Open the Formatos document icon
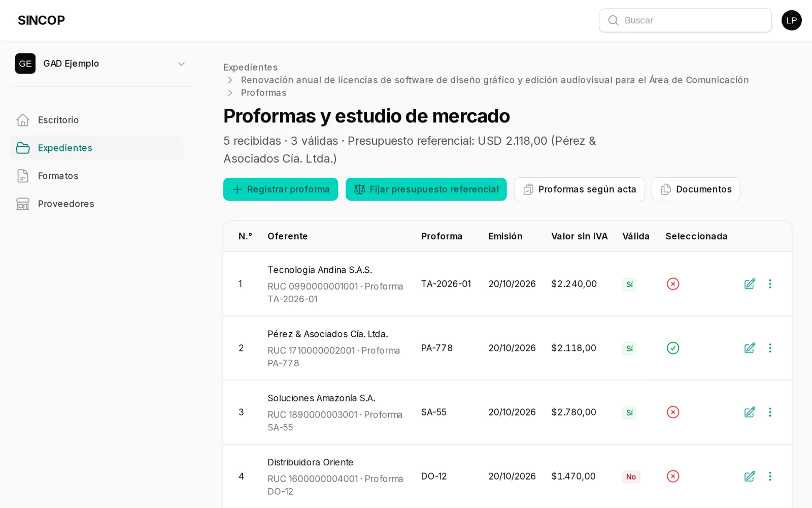 [x=23, y=176]
